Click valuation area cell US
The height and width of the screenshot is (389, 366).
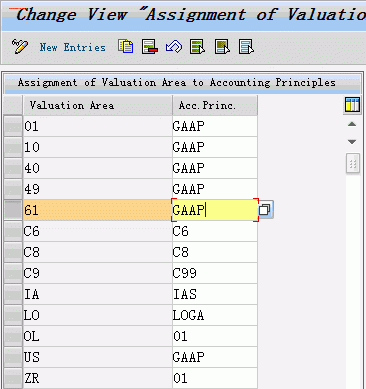(x=97, y=357)
